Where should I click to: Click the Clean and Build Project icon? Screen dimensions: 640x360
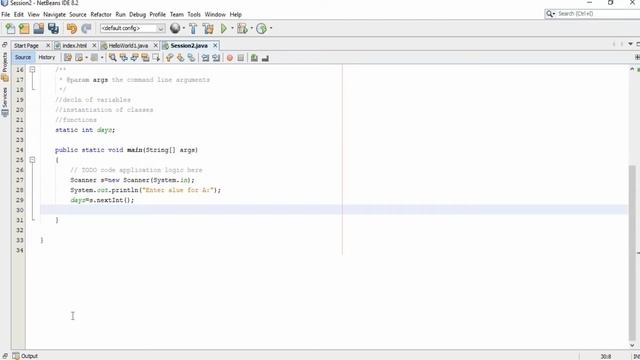[208, 29]
